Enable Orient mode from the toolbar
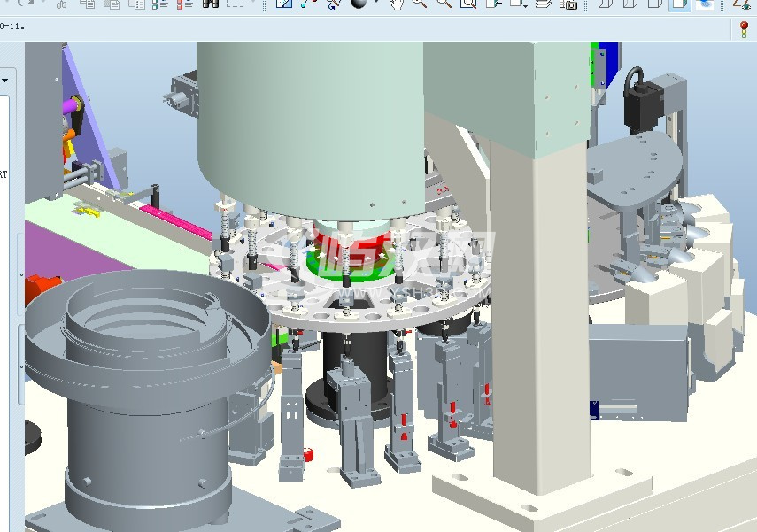This screenshot has height=532, width=757. 334,4
